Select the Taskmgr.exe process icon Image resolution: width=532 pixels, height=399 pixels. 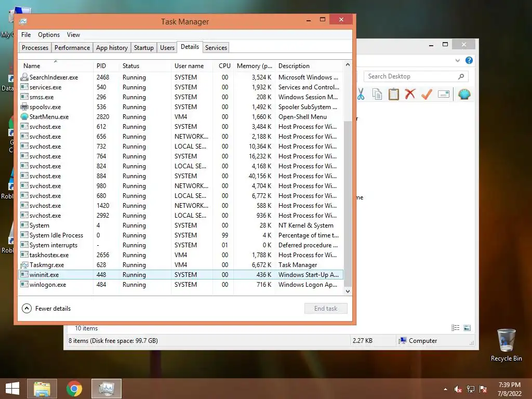click(x=24, y=265)
